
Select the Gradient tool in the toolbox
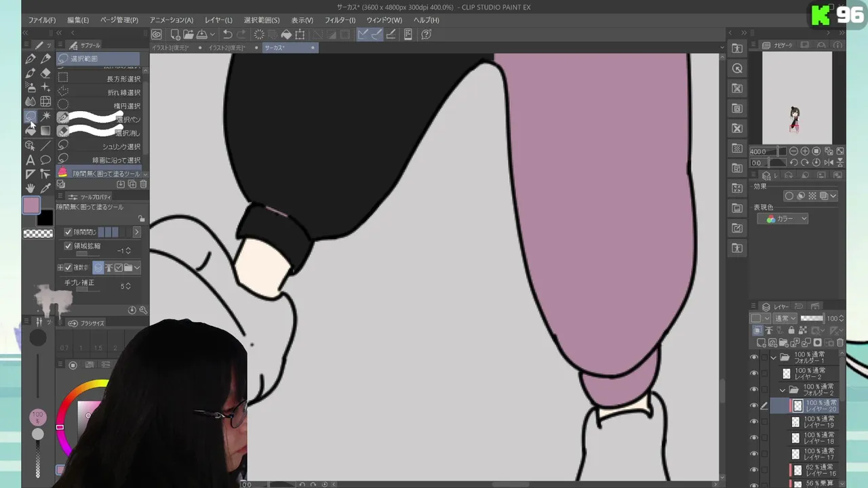[45, 131]
